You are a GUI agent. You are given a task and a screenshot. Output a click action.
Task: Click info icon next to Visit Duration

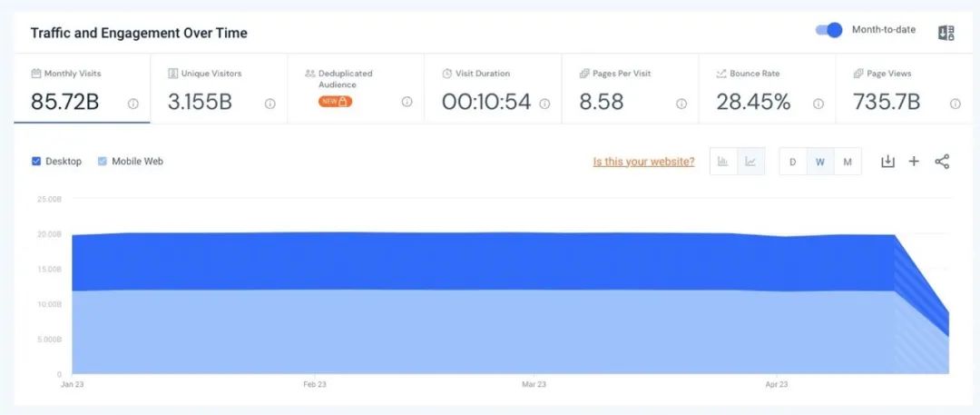(x=544, y=104)
